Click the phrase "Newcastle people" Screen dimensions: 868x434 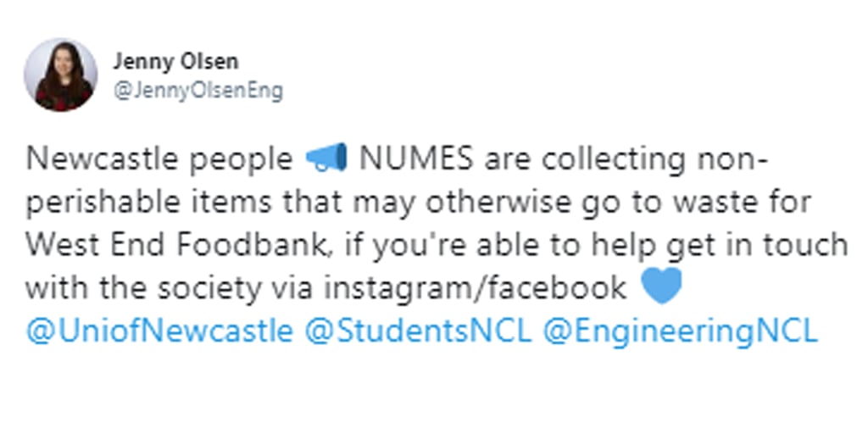tap(159, 159)
